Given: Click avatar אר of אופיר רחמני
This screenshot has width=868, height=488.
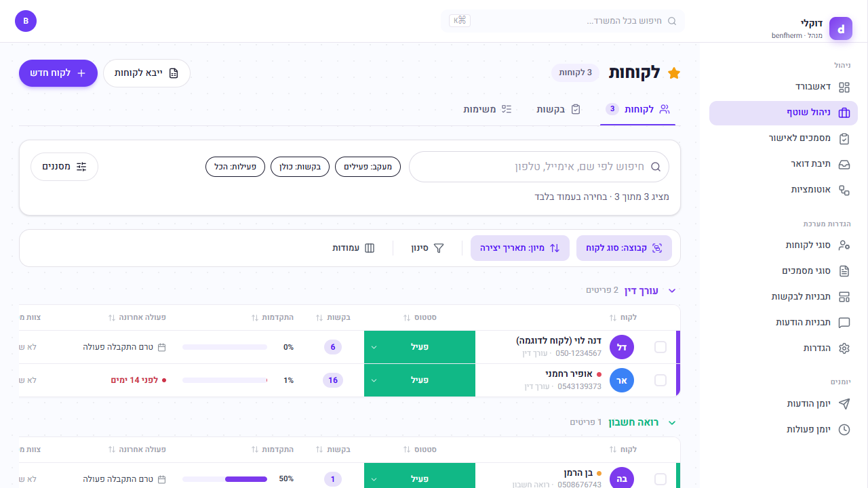Looking at the screenshot, I should [x=622, y=380].
